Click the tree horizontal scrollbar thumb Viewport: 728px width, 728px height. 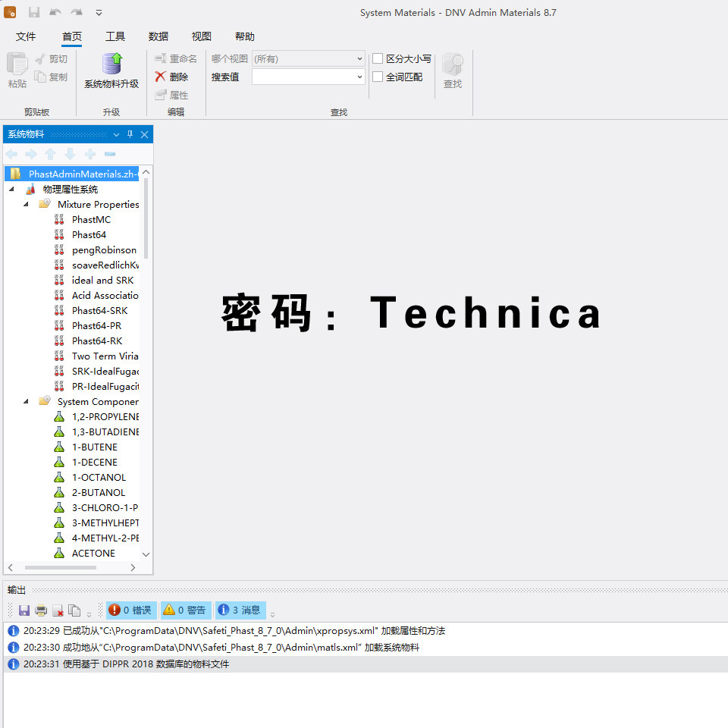click(61, 567)
